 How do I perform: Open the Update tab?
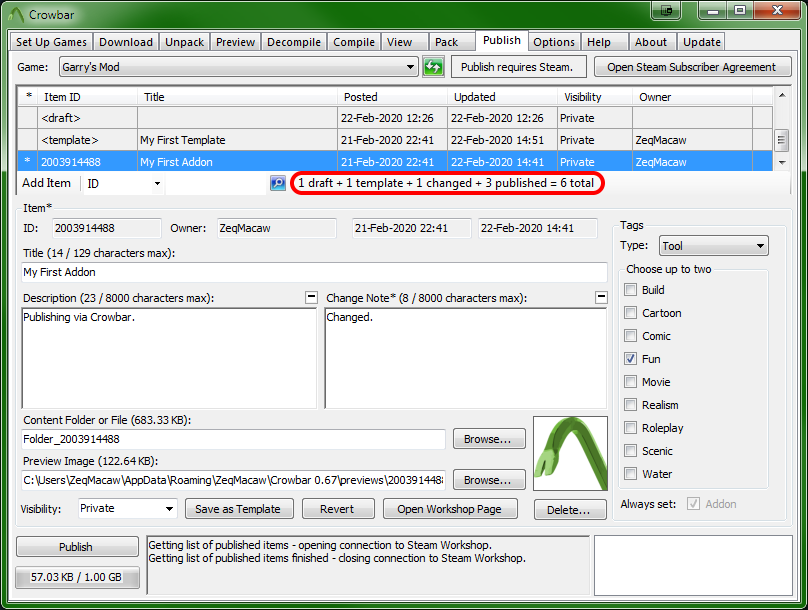[701, 42]
